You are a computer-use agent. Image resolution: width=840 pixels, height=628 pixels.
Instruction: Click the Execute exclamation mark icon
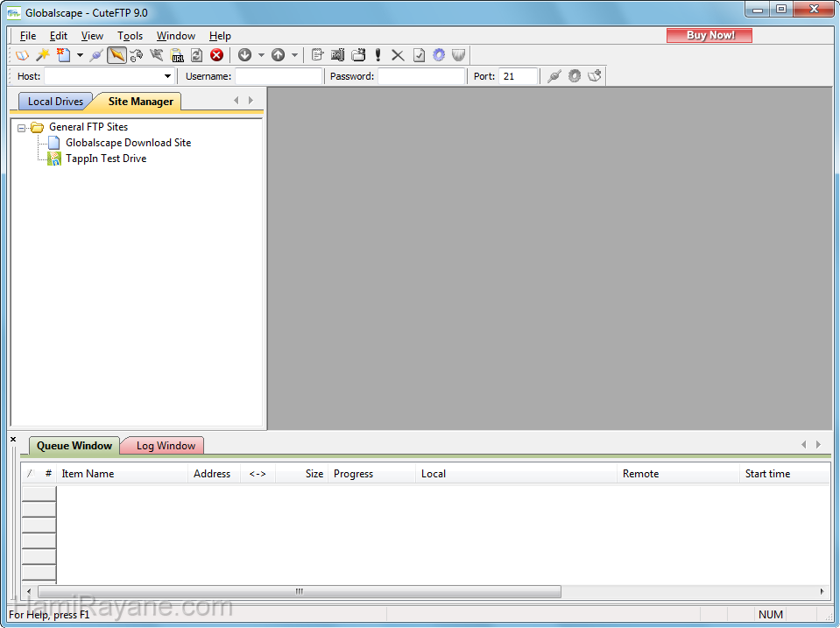tap(378, 54)
